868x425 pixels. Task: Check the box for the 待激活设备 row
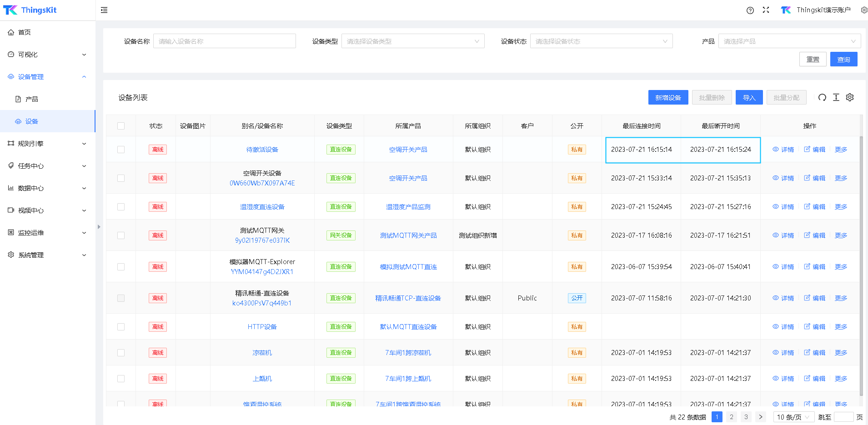121,150
